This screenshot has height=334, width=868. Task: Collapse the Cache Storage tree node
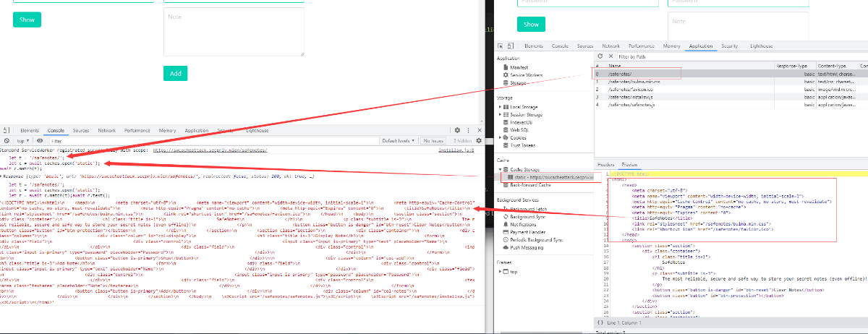499,169
